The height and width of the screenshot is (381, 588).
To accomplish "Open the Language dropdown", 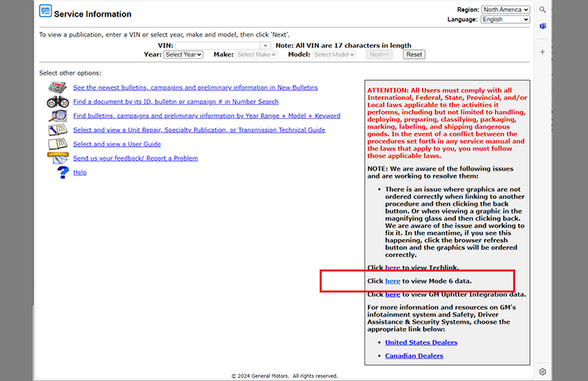I will click(505, 20).
